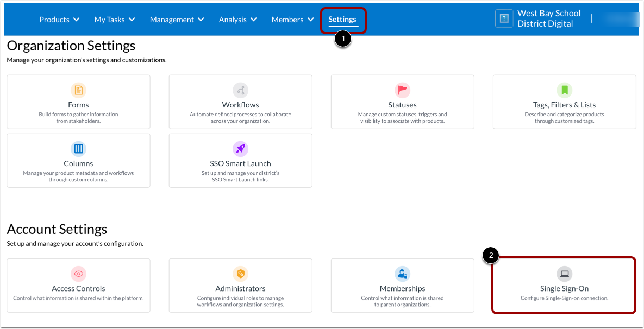The width and height of the screenshot is (644, 329).
Task: Open the Management dropdown
Action: 176,19
